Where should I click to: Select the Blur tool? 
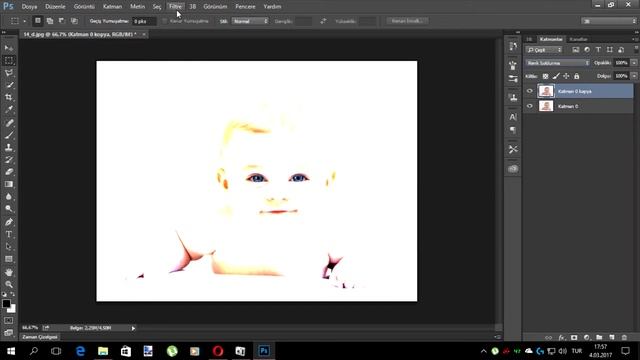[9, 196]
